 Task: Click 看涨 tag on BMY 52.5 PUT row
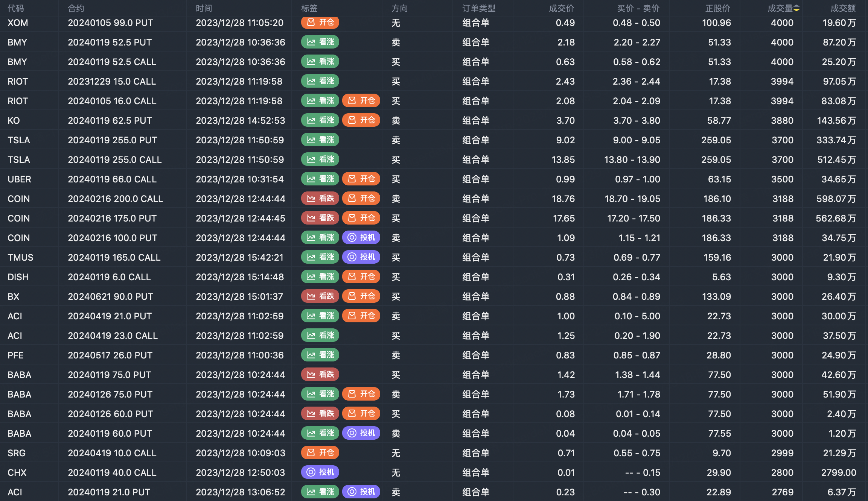[x=320, y=42]
